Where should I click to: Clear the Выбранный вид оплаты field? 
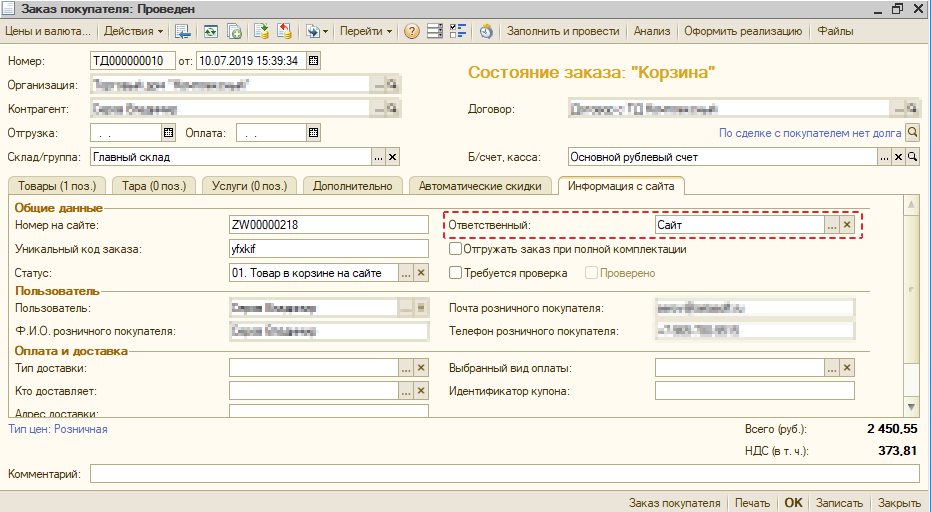[847, 368]
